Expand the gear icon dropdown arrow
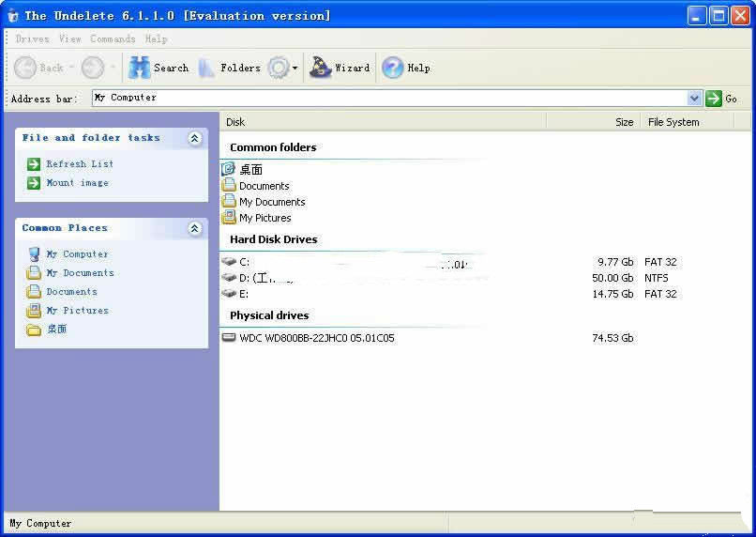Screen dimensions: 756x537 295,69
